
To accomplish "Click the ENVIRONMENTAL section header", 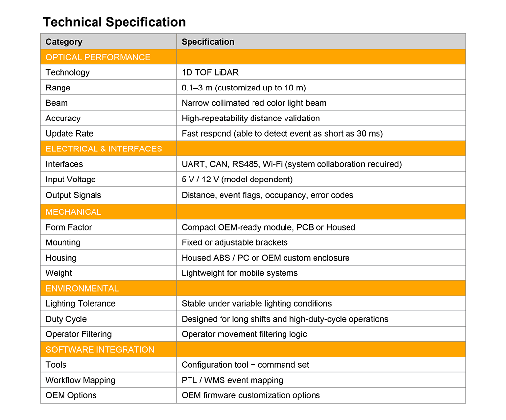I will 82,288.
